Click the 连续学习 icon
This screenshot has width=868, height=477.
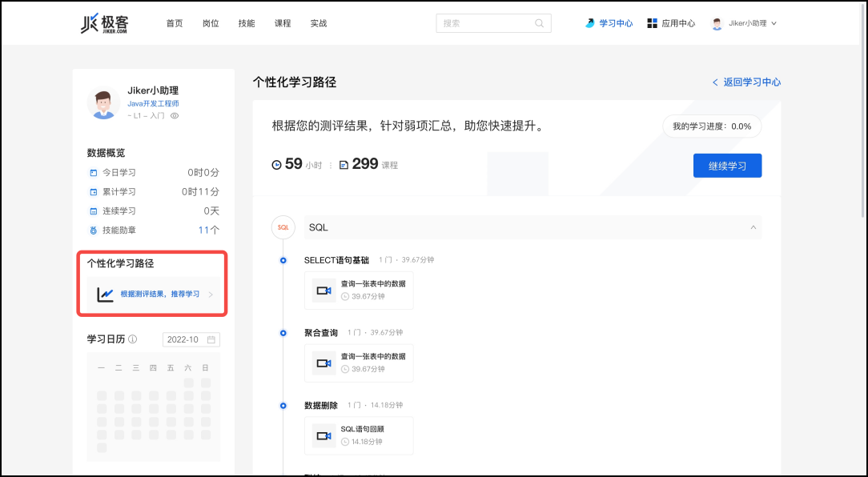(x=94, y=210)
